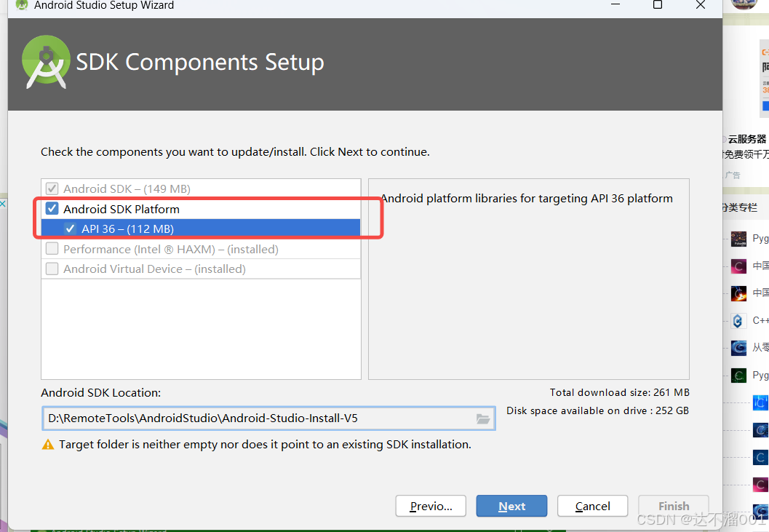Click the disabled Finish button

(x=674, y=506)
